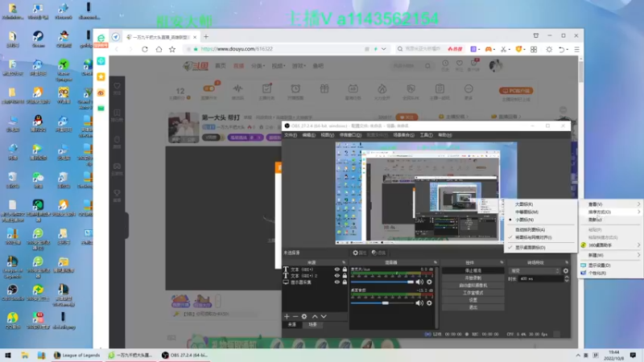Open the more ellipsis icon in Douyu toolbar
644x362 pixels.
tap(469, 88)
